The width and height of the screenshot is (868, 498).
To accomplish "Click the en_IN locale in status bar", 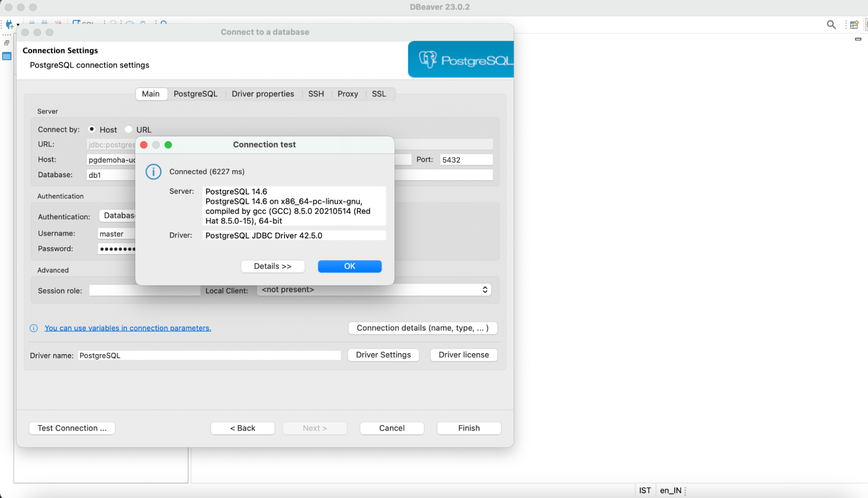I will 670,490.
